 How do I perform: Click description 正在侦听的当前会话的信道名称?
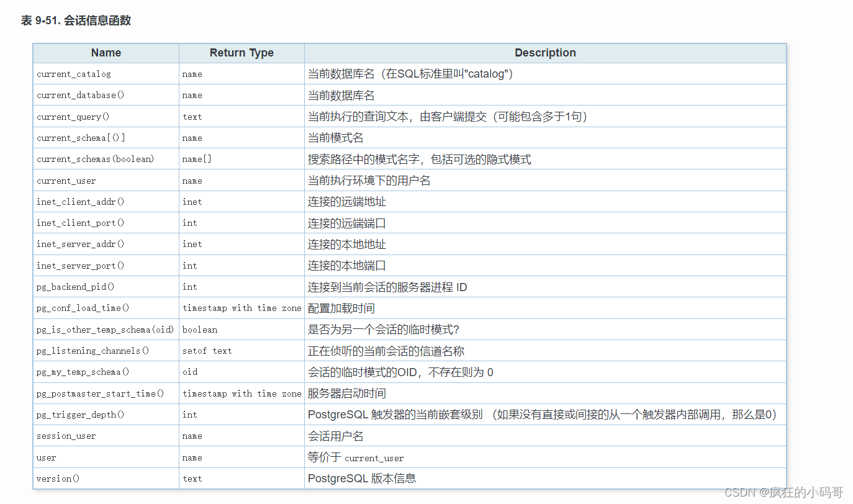click(386, 351)
